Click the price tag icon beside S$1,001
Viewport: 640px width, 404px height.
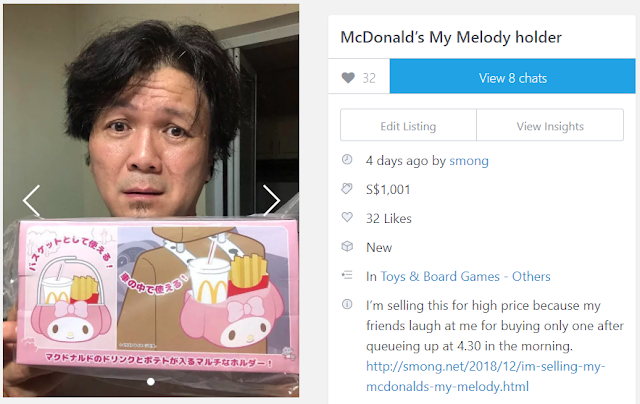point(347,189)
